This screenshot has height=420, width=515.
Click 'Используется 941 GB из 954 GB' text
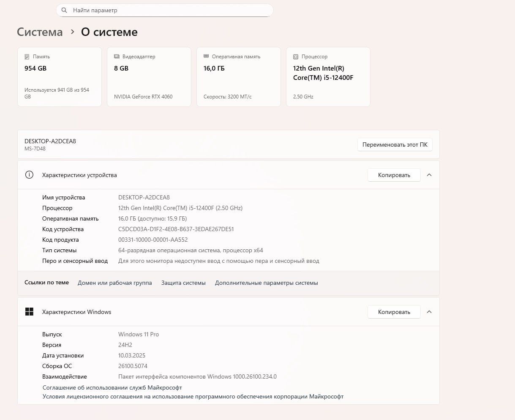57,93
